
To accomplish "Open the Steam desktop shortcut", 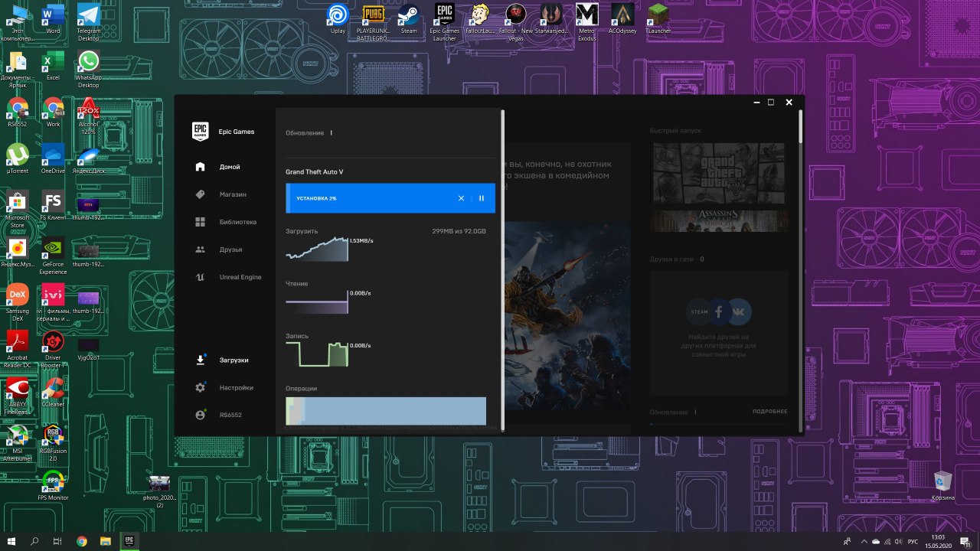I will [409, 20].
